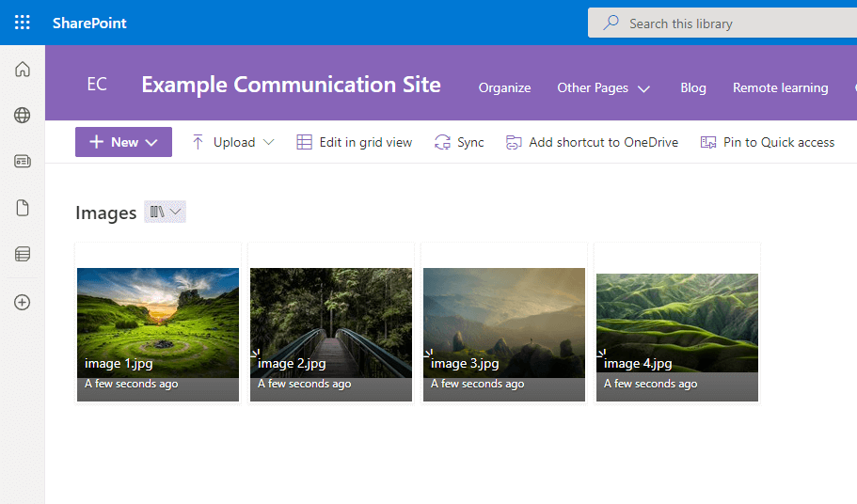857x504 pixels.
Task: Go to SharePoint home via left rail
Action: 23,70
